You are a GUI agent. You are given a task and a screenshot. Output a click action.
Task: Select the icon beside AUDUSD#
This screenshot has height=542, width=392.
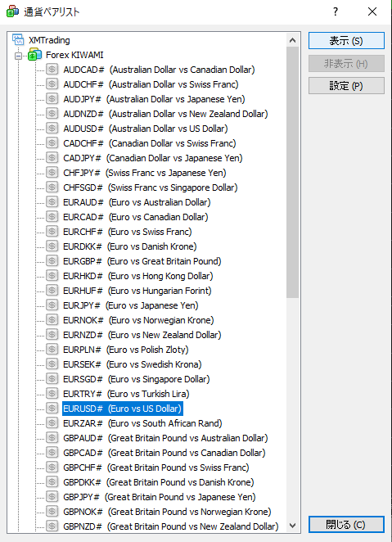point(52,129)
